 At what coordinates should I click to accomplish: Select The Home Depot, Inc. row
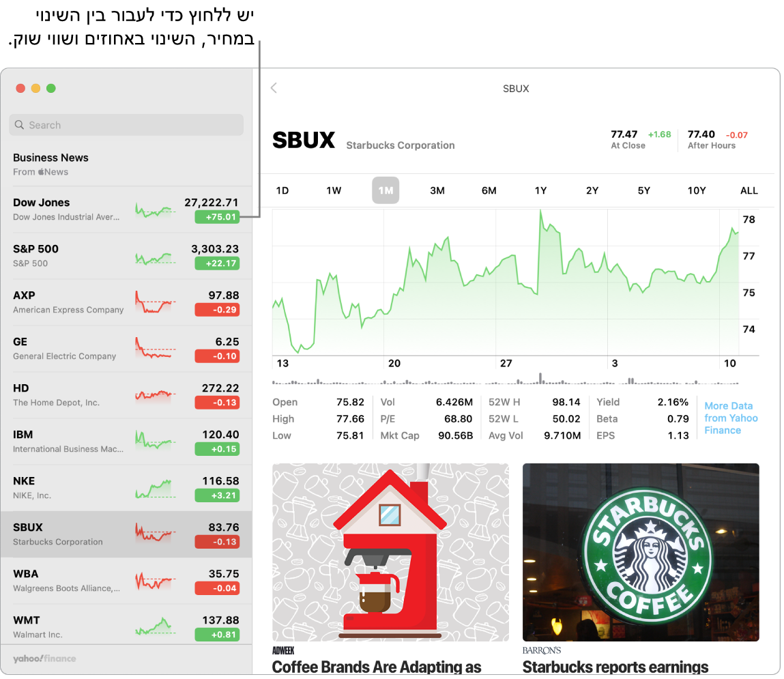[126, 396]
